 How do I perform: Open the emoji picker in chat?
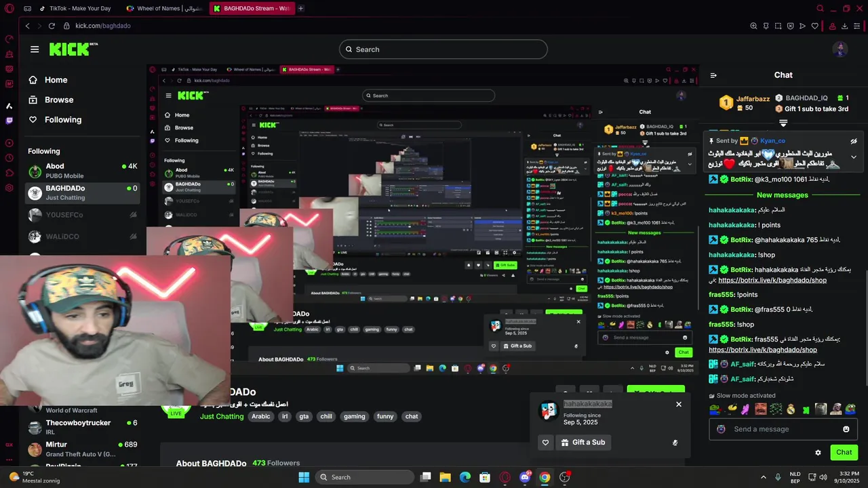click(x=846, y=429)
